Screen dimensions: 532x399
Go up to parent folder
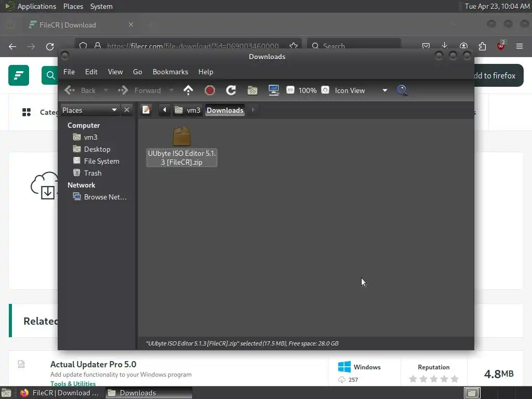188,90
